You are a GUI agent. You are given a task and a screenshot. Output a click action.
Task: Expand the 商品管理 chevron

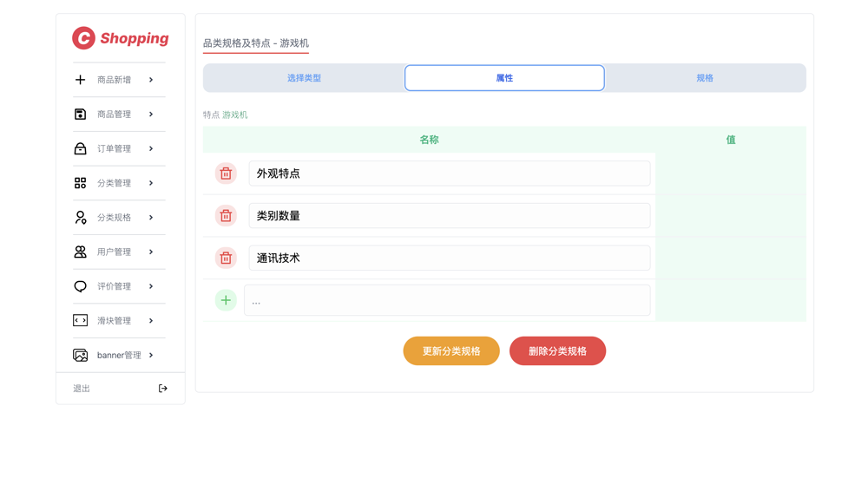(x=151, y=114)
